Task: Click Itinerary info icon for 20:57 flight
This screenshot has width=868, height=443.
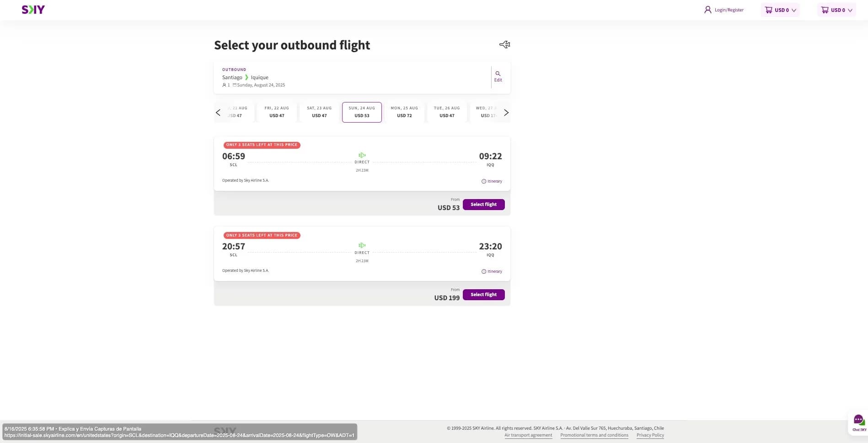Action: tap(484, 271)
